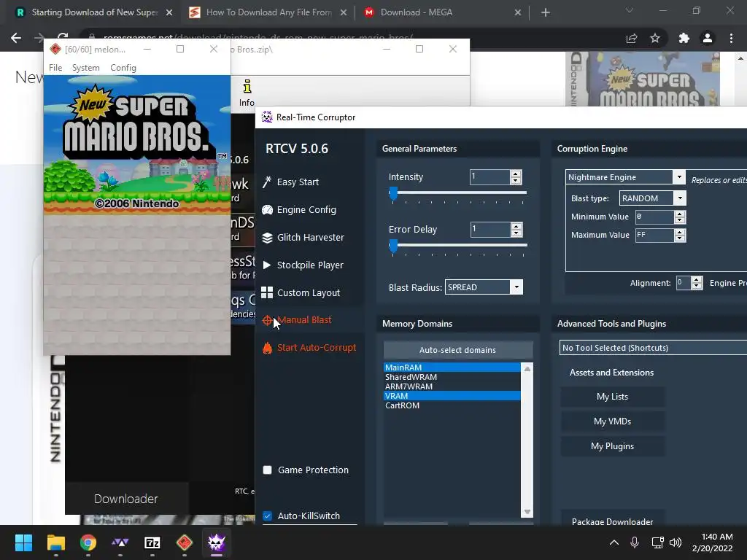Go back in Chrome browser

click(16, 38)
